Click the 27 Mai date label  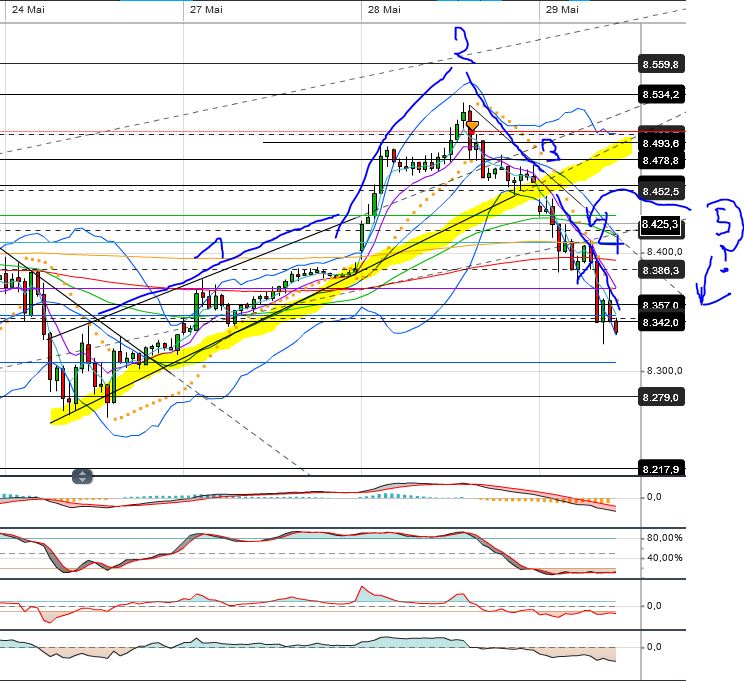pyautogui.click(x=206, y=9)
